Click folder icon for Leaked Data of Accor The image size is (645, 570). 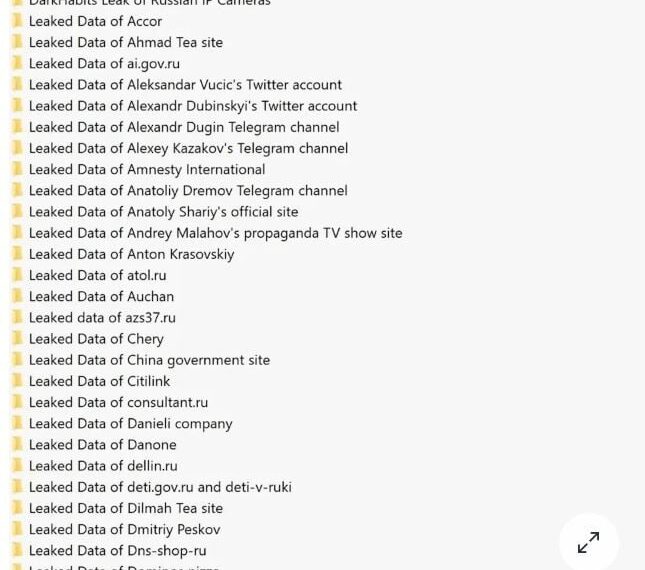[17, 21]
